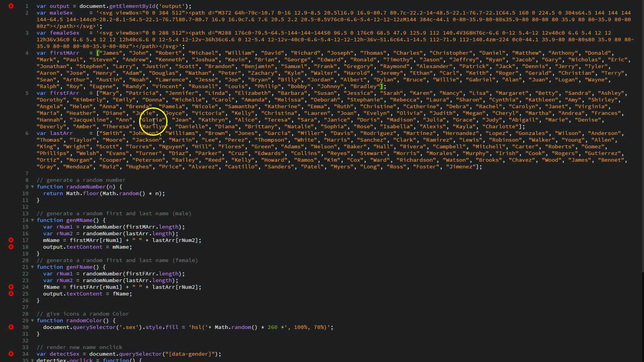Screen dimensions: 644x362
Task: Click the error icon on line 25
Action: pos(11,294)
